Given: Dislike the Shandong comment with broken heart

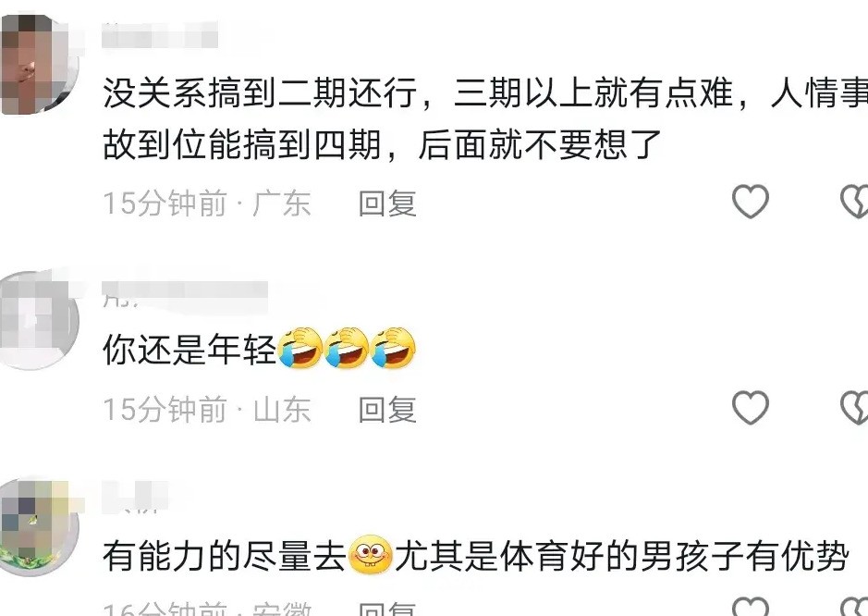Looking at the screenshot, I should pyautogui.click(x=854, y=407).
